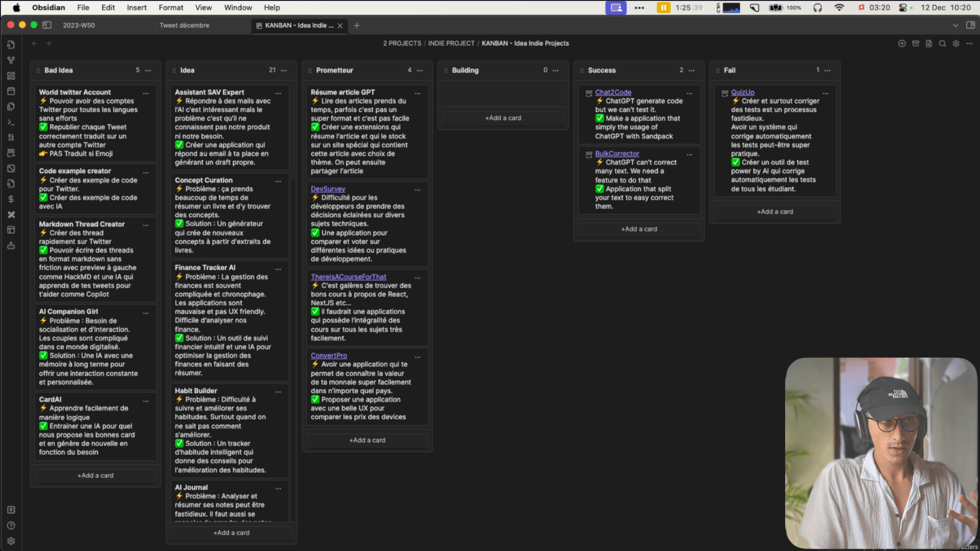Switch to the Tweet décembre tab
980x551 pixels.
pos(184,25)
